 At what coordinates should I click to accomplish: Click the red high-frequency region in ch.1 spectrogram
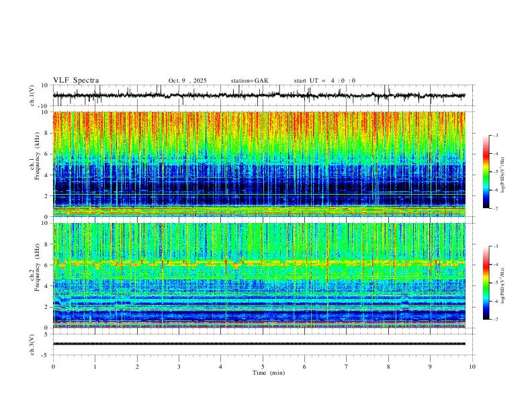click(x=259, y=123)
